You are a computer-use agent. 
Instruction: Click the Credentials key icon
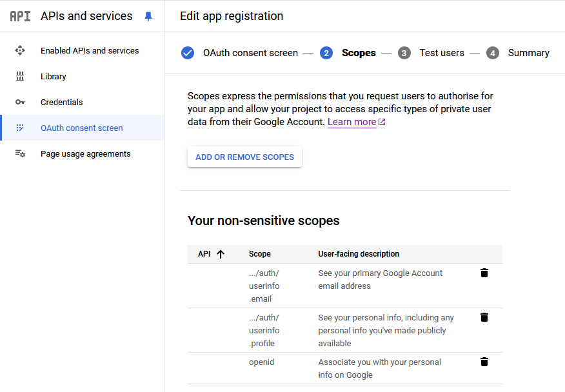coord(20,102)
